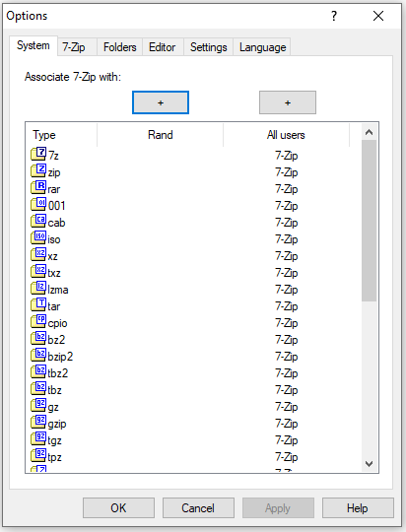Click 7-Zip in All users for tbz2 row
The image size is (406, 532).
click(287, 373)
